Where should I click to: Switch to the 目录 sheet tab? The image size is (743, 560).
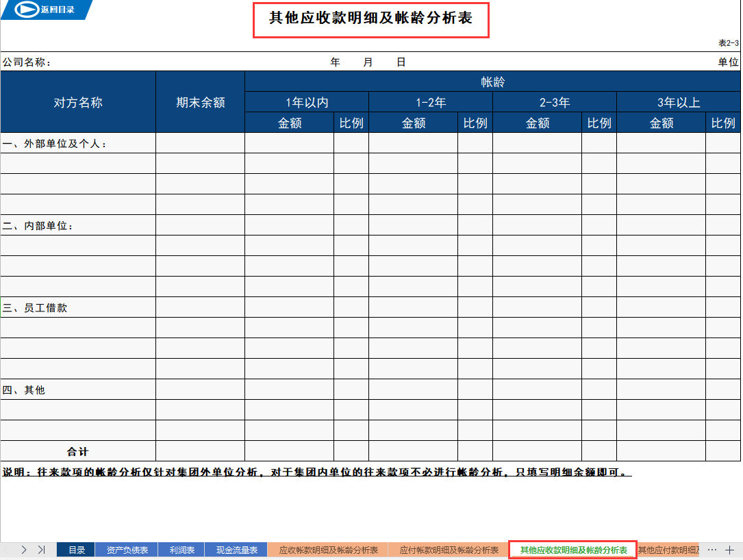pos(75,549)
